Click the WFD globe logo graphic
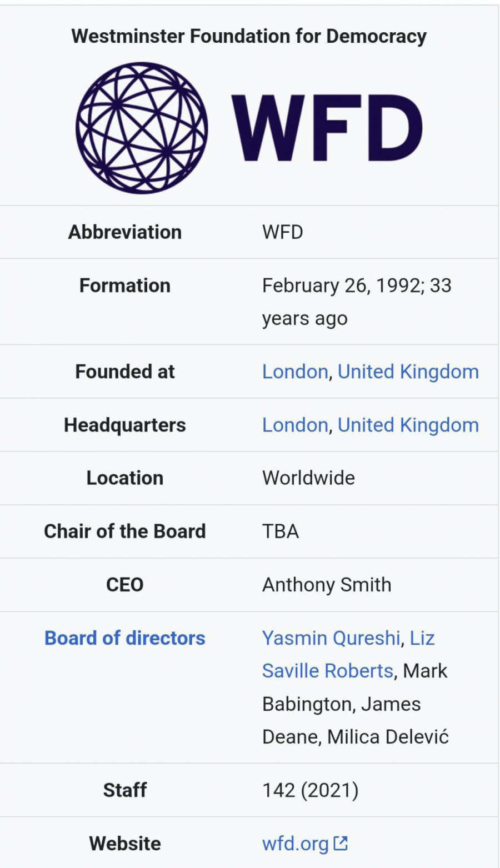500x868 pixels. [142, 128]
